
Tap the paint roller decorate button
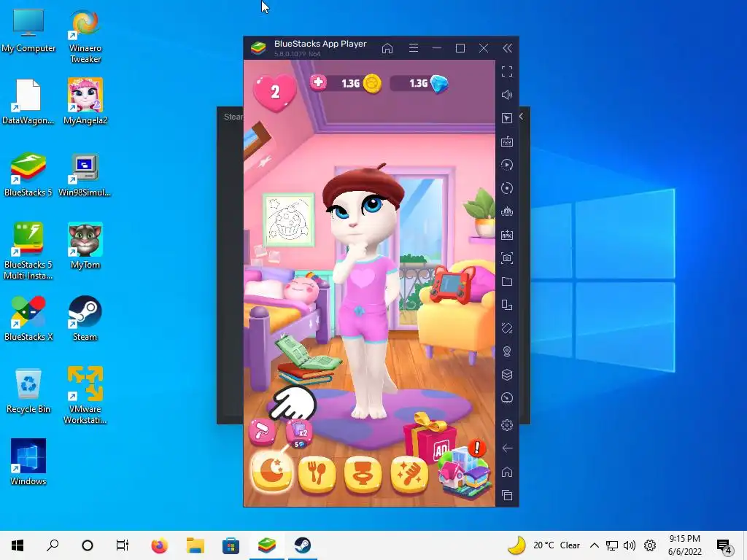point(262,432)
